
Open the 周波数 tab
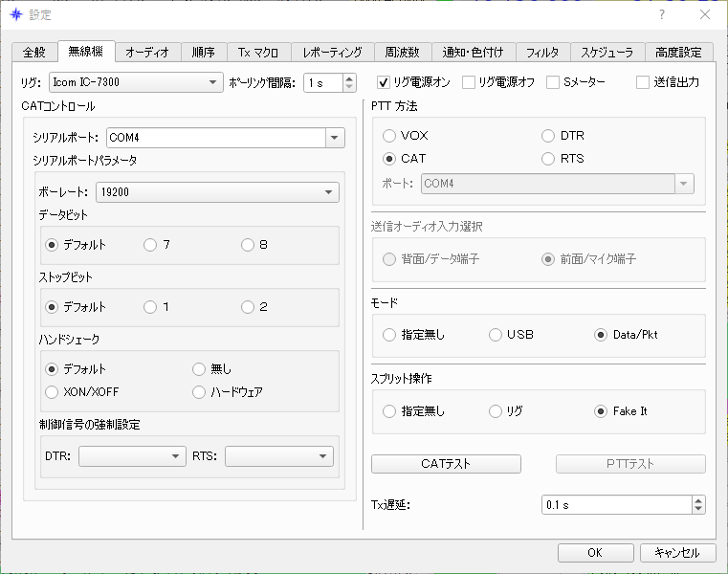click(x=403, y=52)
